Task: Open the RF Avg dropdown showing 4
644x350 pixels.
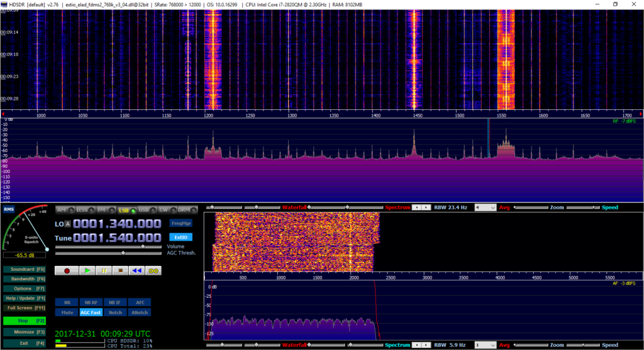Action: point(486,207)
